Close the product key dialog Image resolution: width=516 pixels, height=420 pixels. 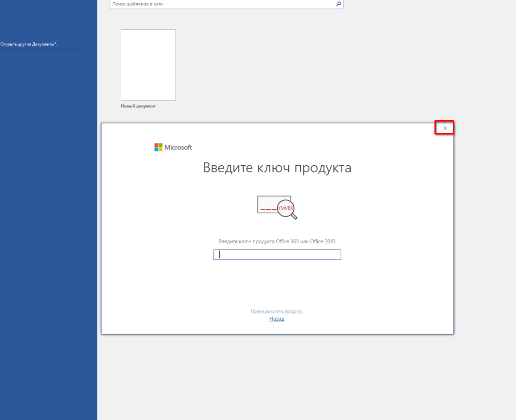[x=445, y=128]
